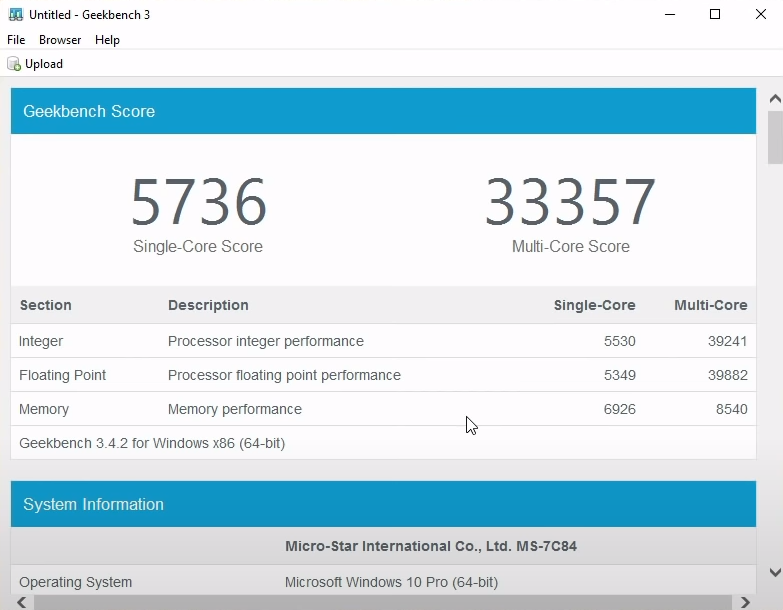Click the System Information section header
Viewport: 783px width, 610px height.
[x=383, y=504]
